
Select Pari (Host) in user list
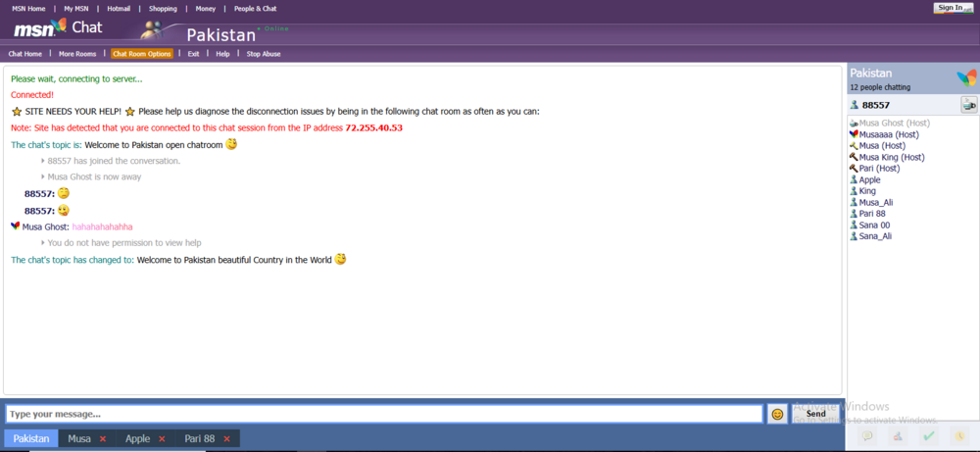tap(879, 169)
